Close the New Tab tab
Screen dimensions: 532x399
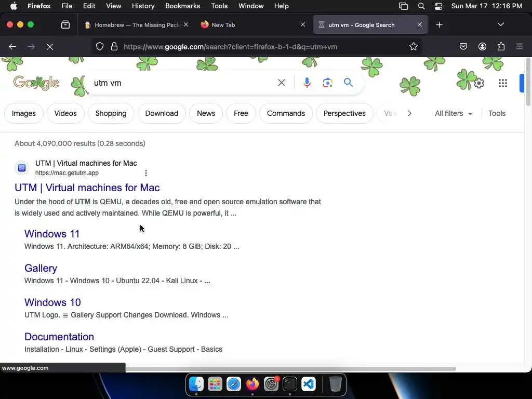point(303,24)
